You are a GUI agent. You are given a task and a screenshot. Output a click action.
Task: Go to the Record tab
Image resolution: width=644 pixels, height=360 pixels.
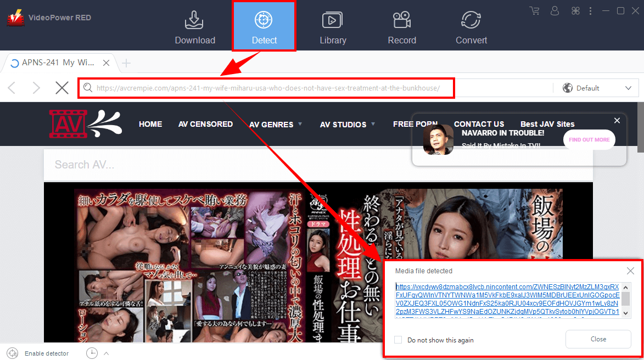(x=402, y=27)
